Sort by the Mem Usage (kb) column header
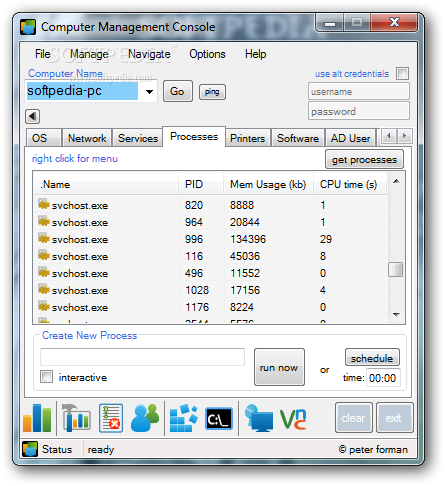 coord(268,184)
